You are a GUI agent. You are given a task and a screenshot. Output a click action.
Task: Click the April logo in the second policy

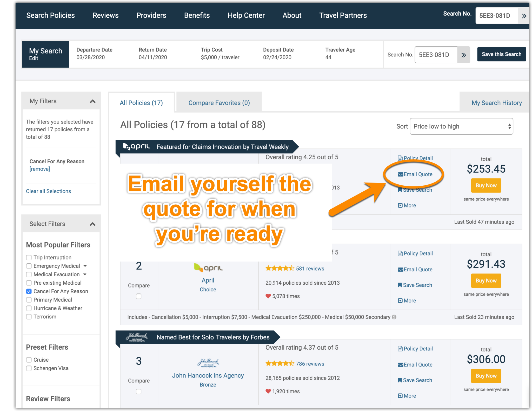[208, 268]
